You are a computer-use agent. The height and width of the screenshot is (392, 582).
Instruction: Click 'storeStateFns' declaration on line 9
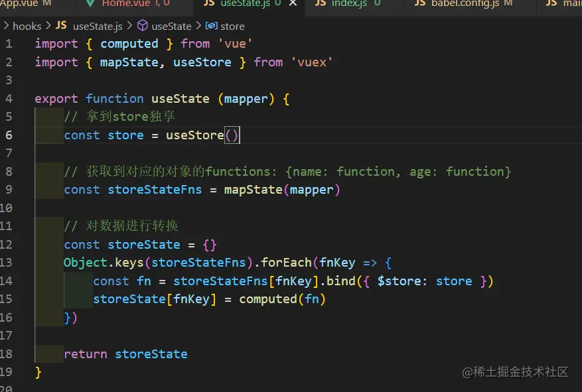[x=155, y=190]
